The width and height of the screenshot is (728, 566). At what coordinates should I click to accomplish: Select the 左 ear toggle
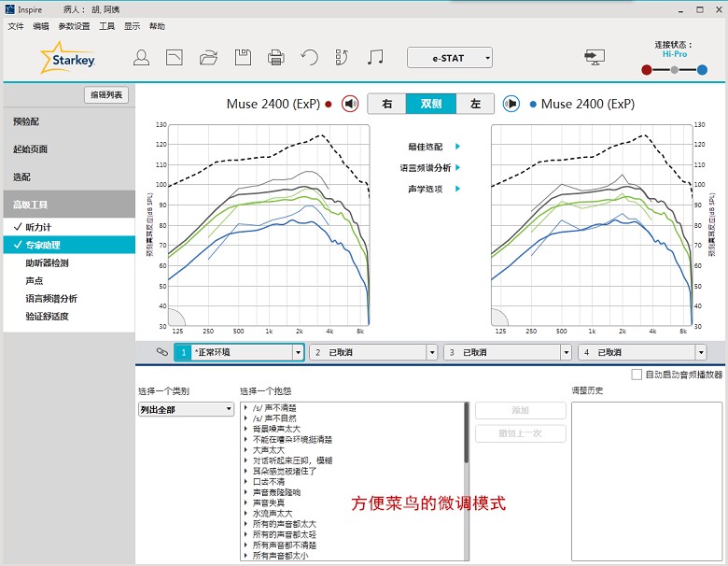[x=475, y=104]
